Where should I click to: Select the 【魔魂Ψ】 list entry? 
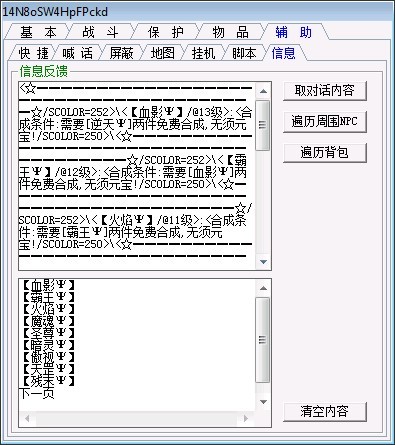(48, 321)
